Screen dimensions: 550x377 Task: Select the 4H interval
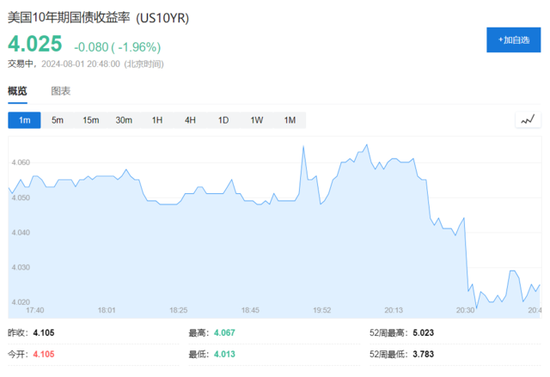tap(190, 120)
